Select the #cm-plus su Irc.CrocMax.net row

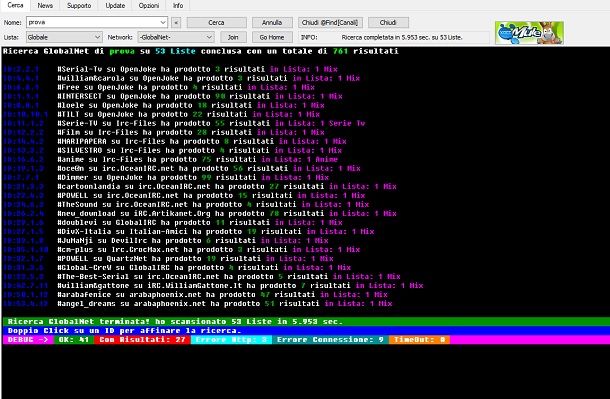209,250
